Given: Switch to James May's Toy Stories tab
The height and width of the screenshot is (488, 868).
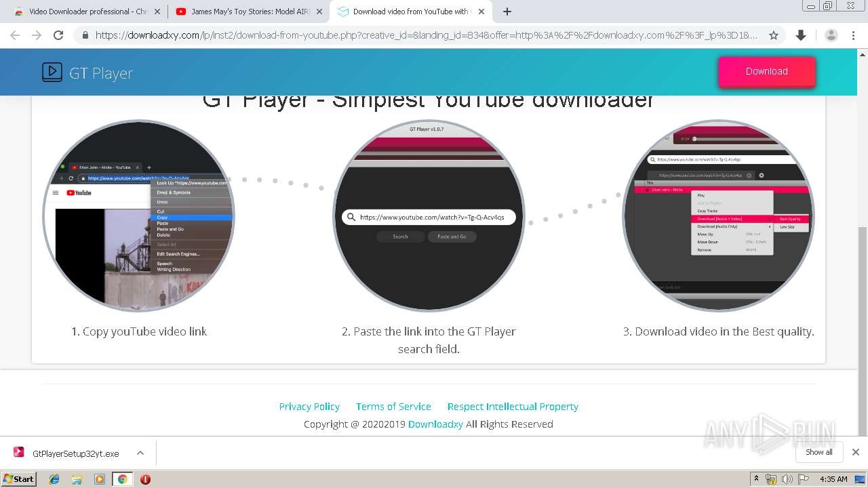Looking at the screenshot, I should point(248,12).
